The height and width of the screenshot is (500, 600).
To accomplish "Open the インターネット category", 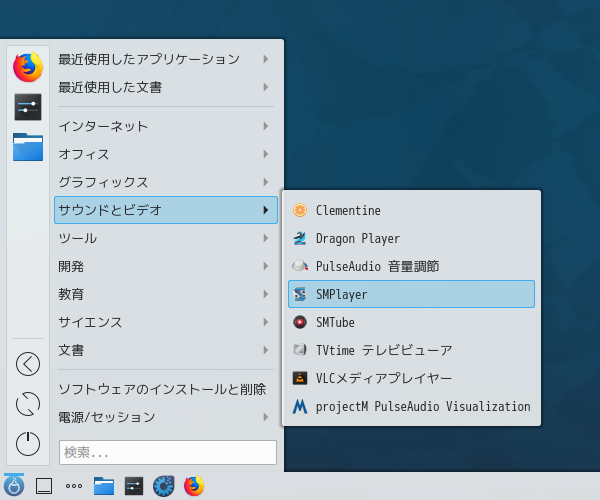I will pyautogui.click(x=166, y=126).
